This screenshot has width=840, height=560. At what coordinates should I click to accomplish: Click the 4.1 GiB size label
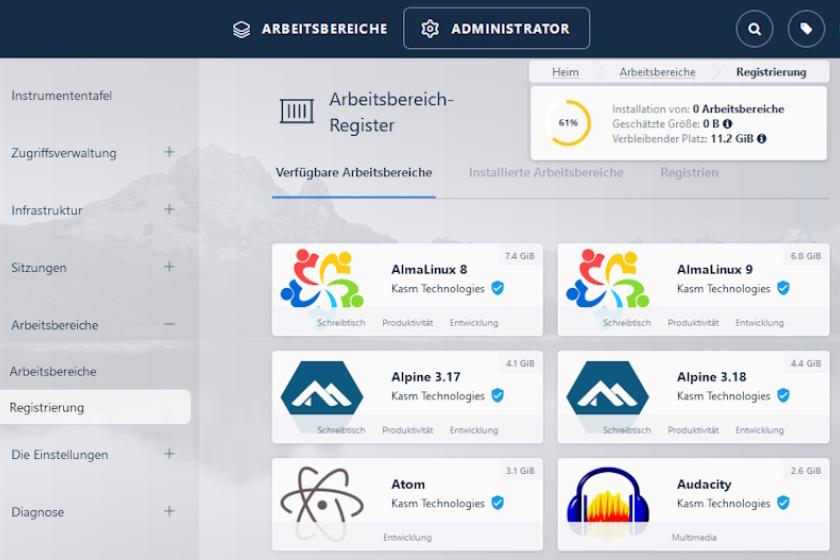[x=520, y=363]
